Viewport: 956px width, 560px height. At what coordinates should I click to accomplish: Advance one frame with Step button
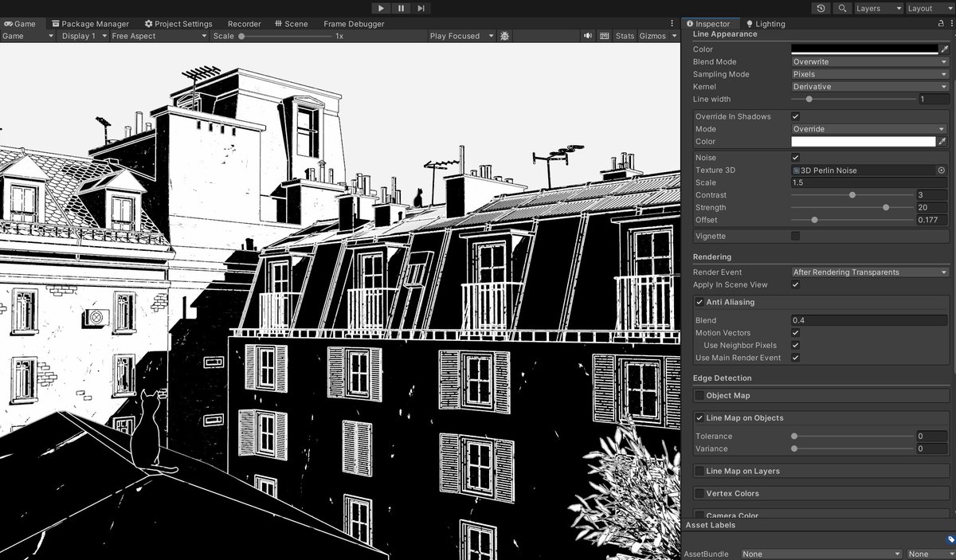(421, 8)
